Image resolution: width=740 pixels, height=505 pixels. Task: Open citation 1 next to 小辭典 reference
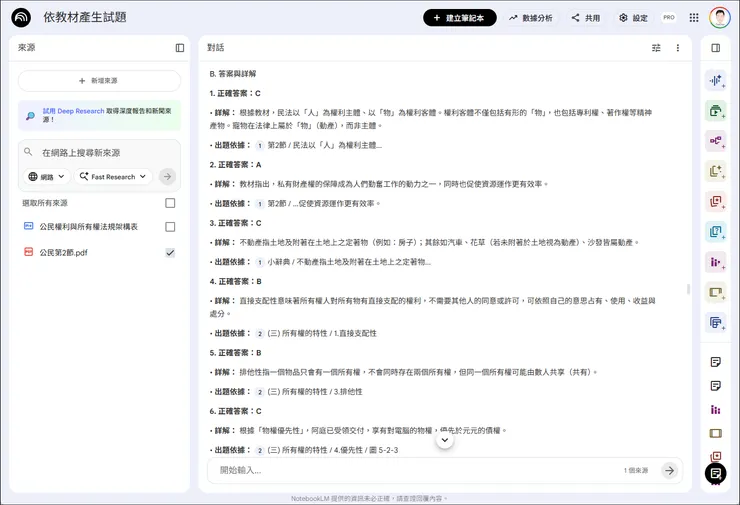click(x=260, y=262)
